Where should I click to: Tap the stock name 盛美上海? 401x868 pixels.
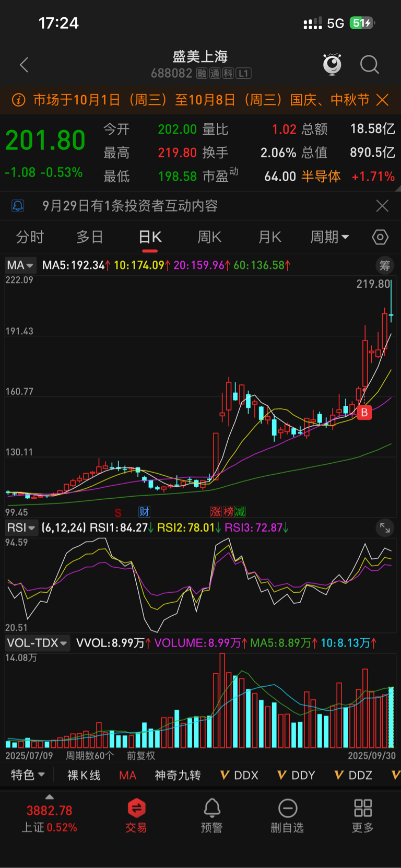point(200,56)
